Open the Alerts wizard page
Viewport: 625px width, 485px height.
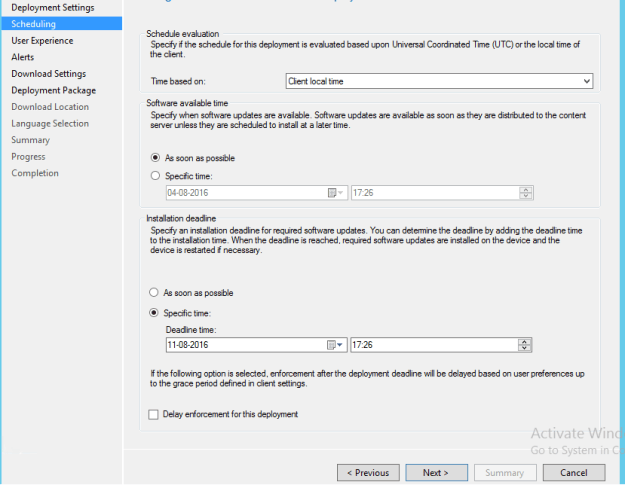23,57
